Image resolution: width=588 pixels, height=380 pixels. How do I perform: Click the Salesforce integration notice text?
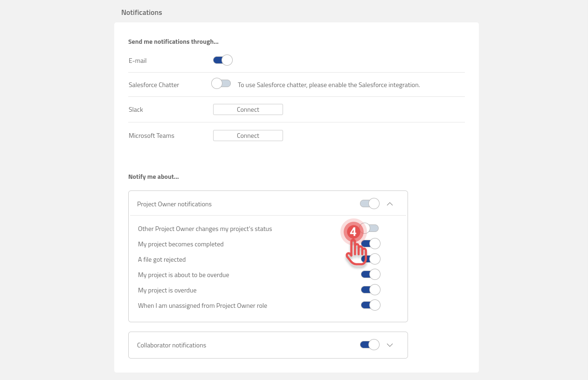click(328, 84)
